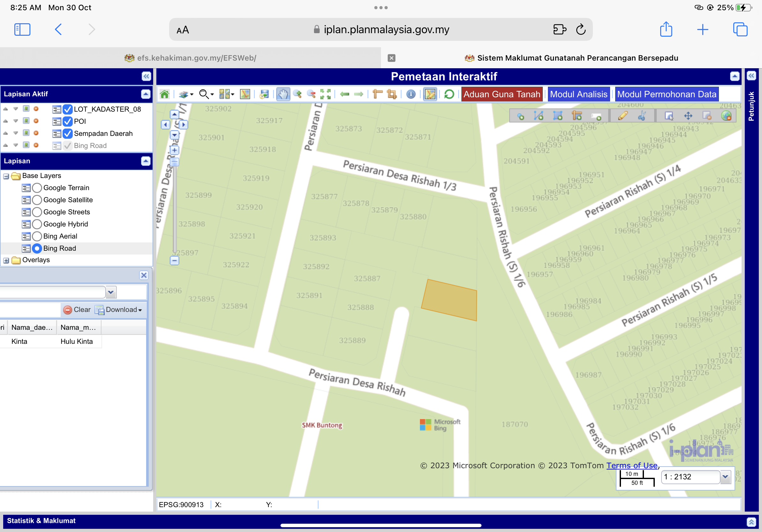Click the blue info identify tool
This screenshot has width=762, height=532.
click(x=411, y=94)
